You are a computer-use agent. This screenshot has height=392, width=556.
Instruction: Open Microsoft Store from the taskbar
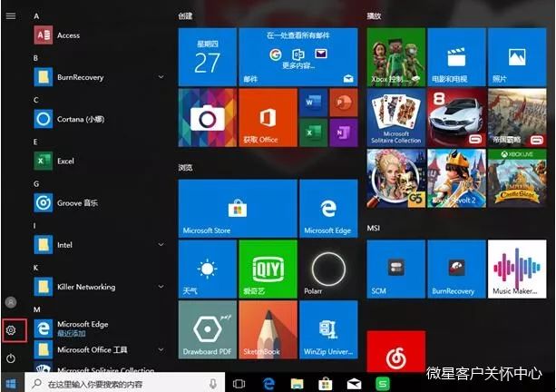(325, 384)
